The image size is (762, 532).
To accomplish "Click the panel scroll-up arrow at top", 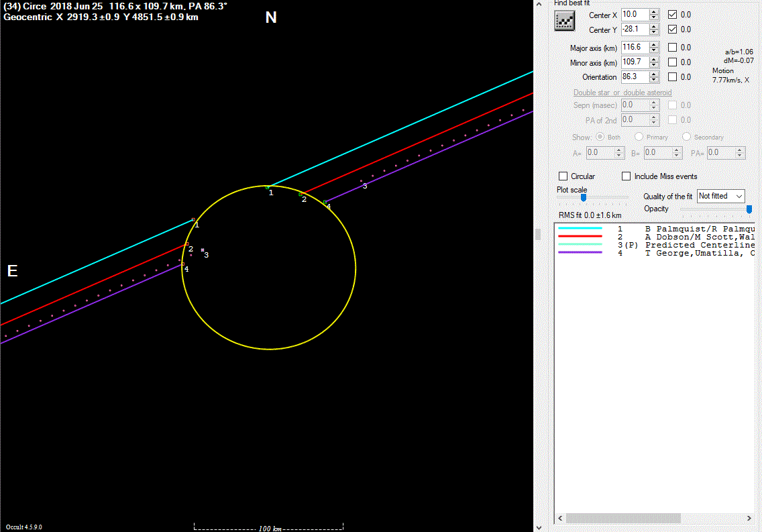I will 539,5.
